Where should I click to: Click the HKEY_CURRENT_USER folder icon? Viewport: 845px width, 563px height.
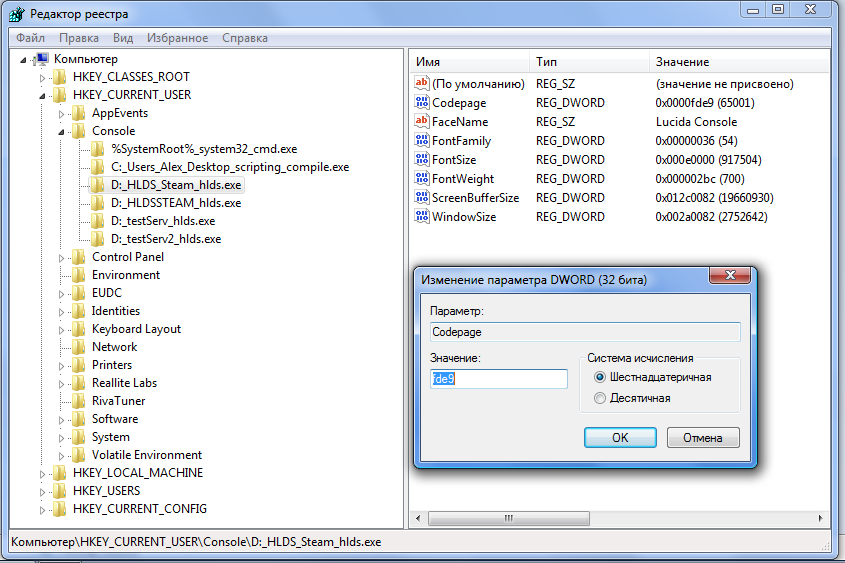coord(60,95)
